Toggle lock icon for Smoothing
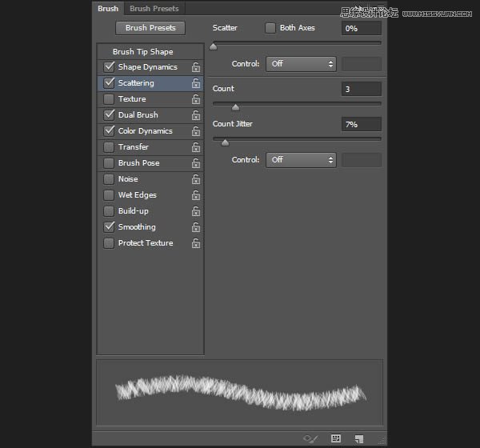 [x=196, y=227]
